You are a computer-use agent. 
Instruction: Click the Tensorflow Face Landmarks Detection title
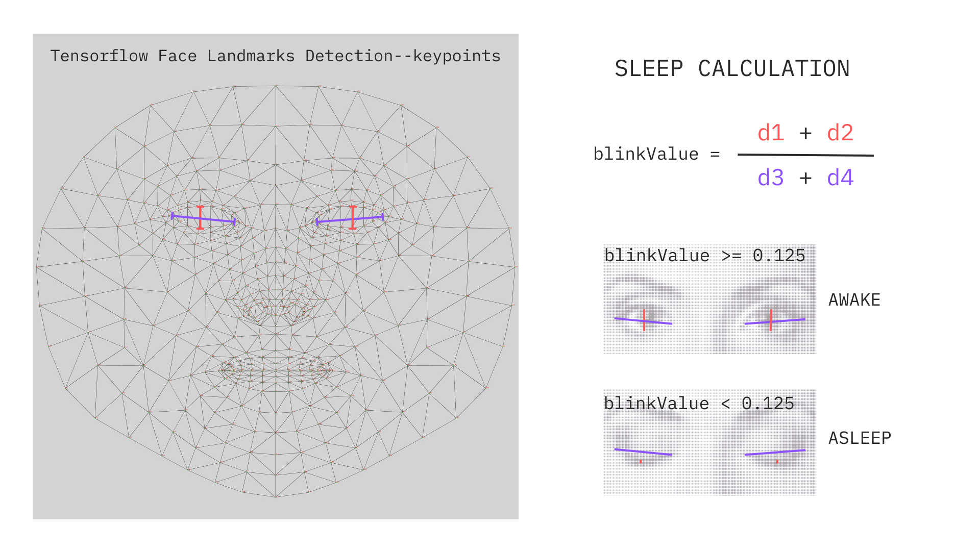point(276,56)
